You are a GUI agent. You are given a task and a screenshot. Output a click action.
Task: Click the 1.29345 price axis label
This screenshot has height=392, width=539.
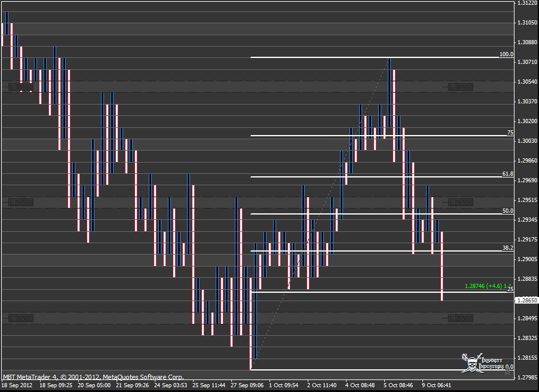pos(527,219)
